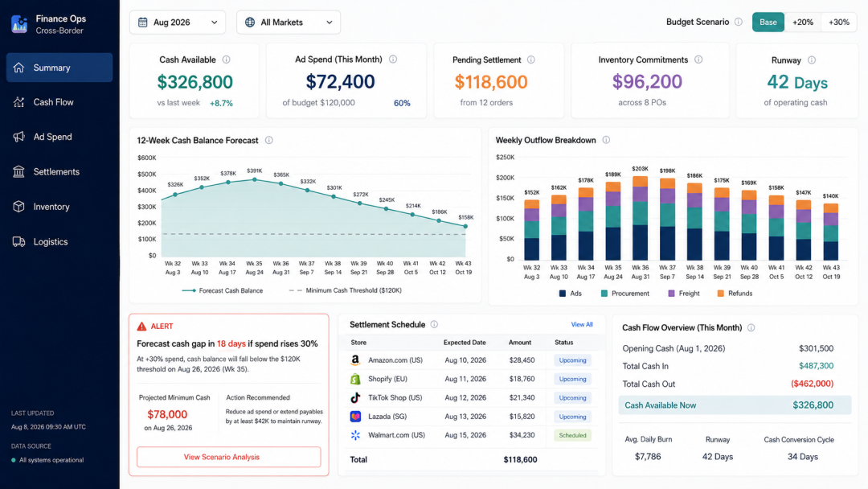Select the Base budget scenario
Image resolution: width=868 pixels, height=489 pixels.
coord(768,23)
